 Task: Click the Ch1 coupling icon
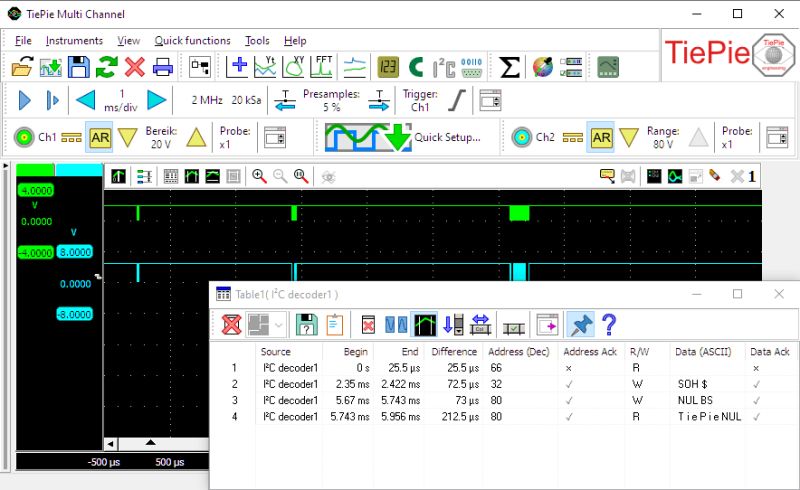point(71,137)
